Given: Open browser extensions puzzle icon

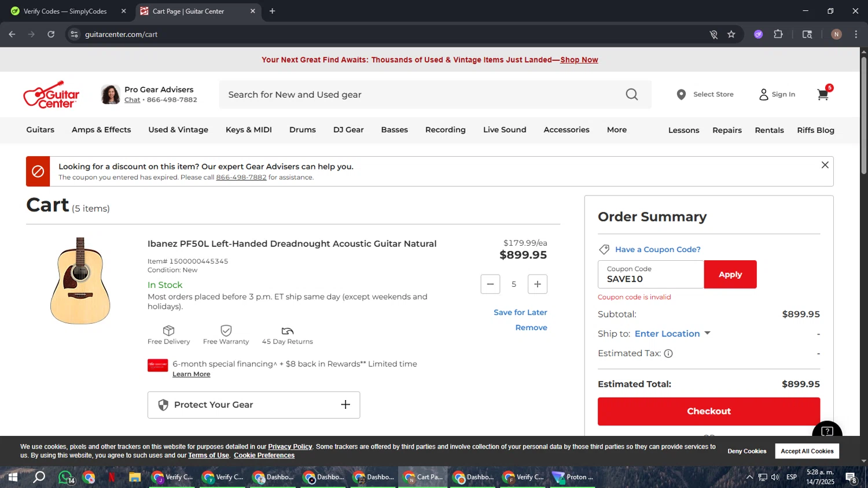Looking at the screenshot, I should [x=778, y=34].
